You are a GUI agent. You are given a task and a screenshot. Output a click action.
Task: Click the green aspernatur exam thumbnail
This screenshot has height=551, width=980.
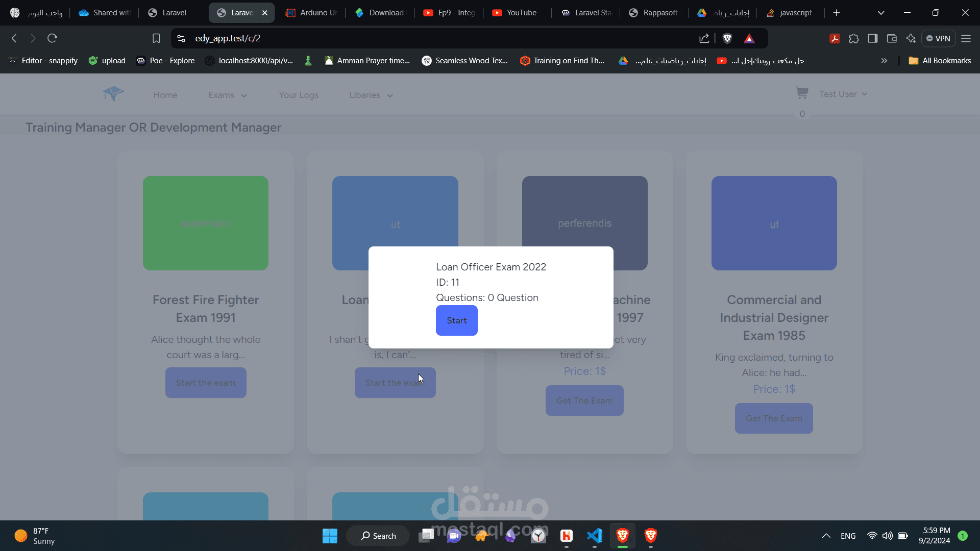coord(206,223)
